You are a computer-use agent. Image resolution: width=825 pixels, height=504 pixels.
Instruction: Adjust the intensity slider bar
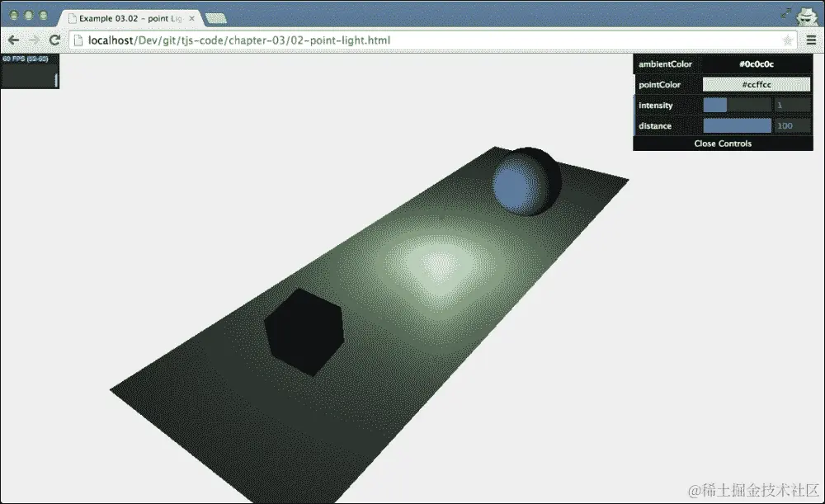737,106
